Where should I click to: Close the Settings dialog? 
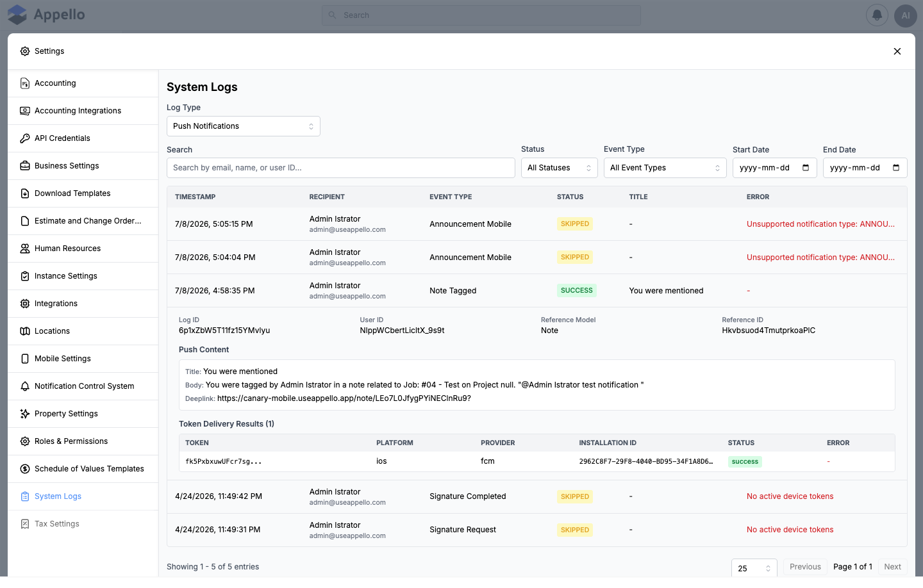point(897,51)
